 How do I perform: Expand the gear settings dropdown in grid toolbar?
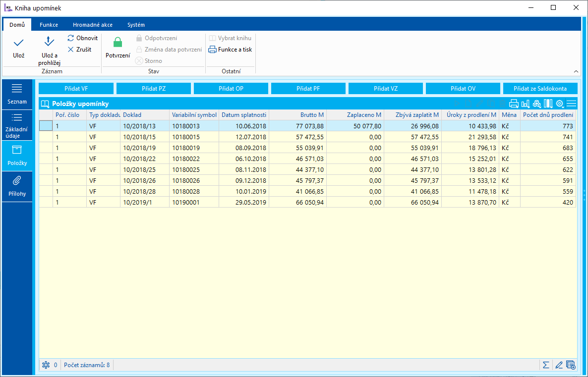point(560,104)
